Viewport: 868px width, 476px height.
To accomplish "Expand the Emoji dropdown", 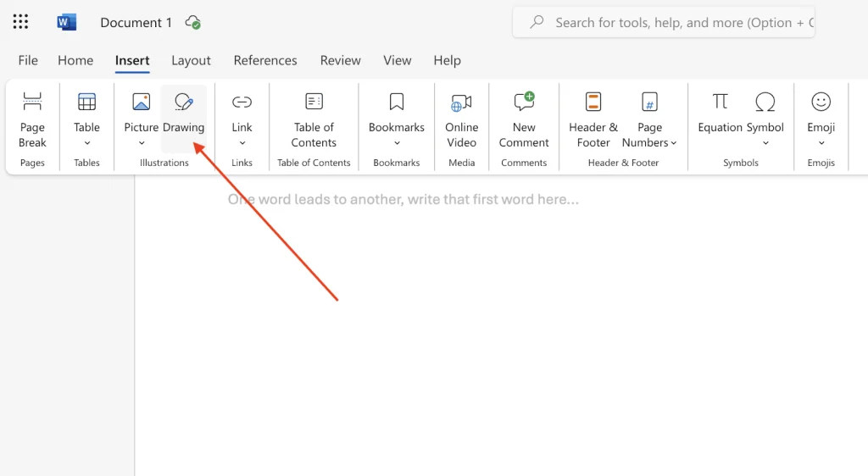I will point(821,142).
